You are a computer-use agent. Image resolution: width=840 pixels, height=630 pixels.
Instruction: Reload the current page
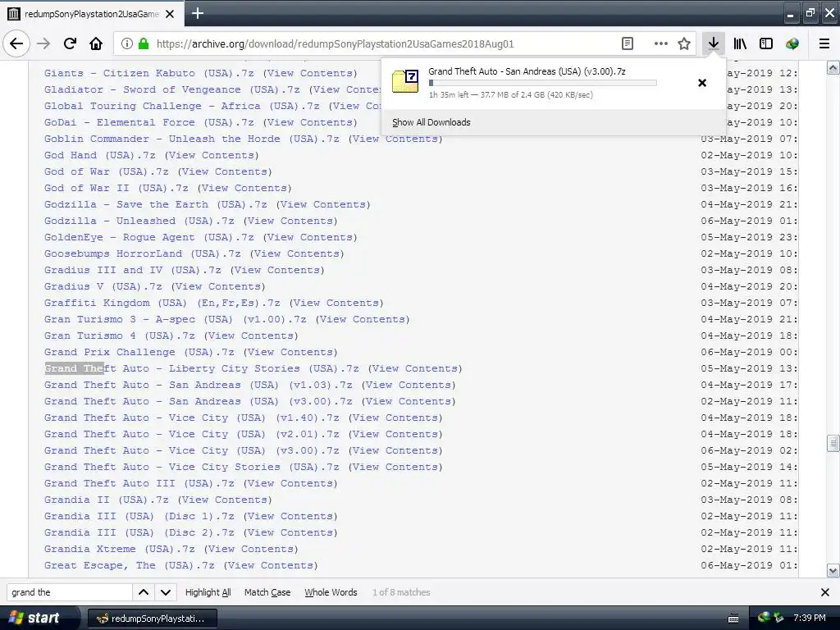[x=70, y=43]
